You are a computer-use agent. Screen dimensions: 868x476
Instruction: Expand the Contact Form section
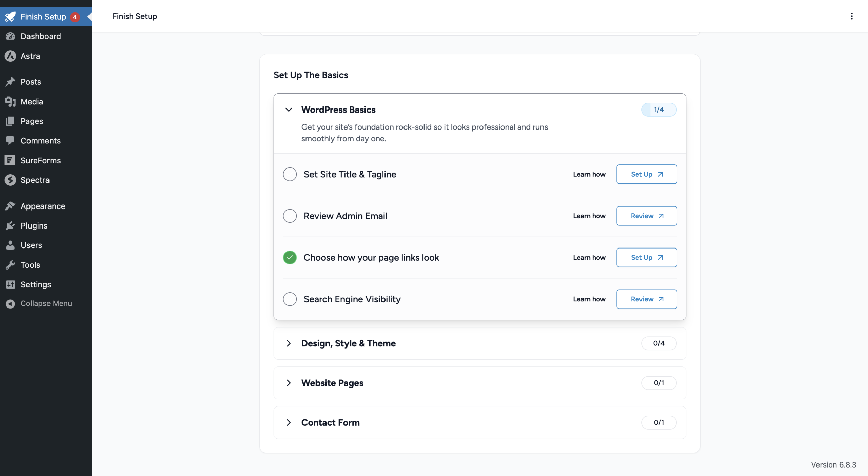[x=289, y=422]
